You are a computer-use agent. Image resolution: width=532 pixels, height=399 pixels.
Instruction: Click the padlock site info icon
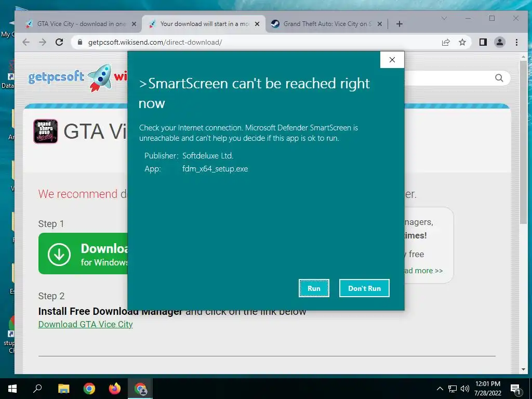(x=80, y=42)
